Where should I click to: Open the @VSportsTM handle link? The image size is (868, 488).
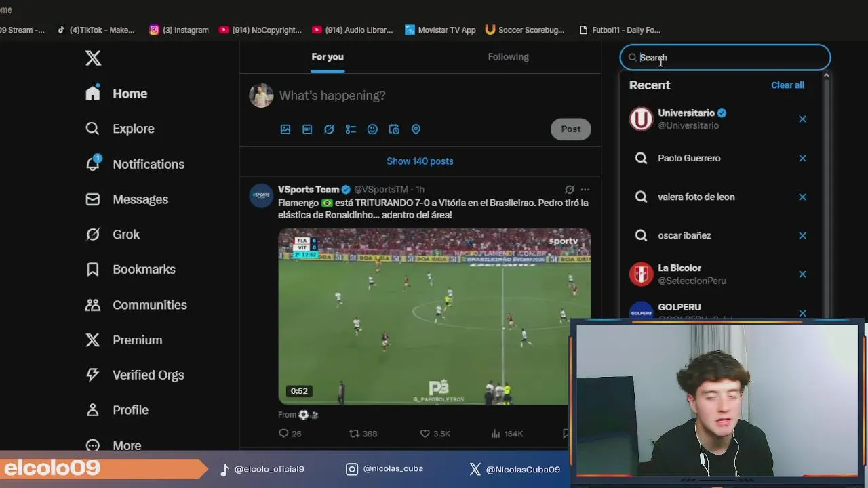coord(381,190)
